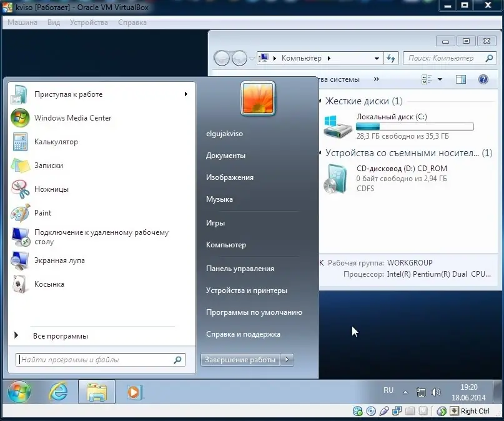Viewport: 504px width, 421px height.
Task: Open Paint from the Start menu
Action: pos(31,213)
